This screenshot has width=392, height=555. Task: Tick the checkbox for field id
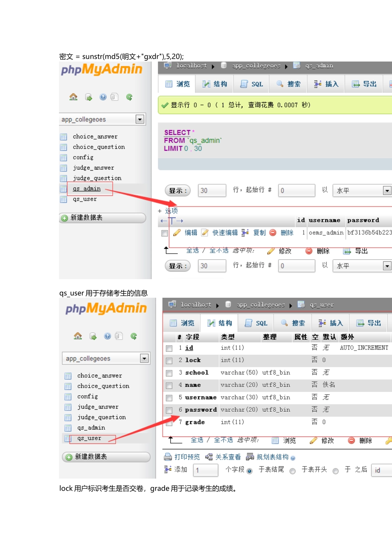coord(169,349)
